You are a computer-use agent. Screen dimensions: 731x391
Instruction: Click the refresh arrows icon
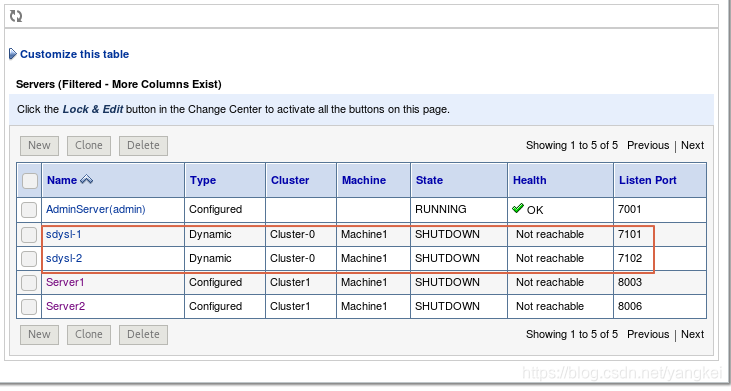tap(16, 16)
